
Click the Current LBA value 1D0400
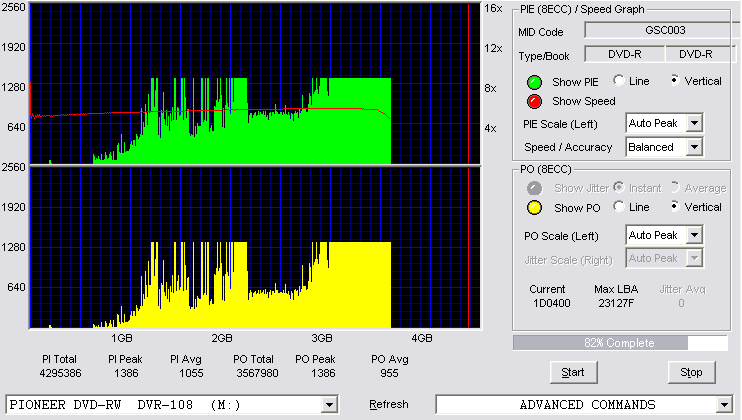pyautogui.click(x=552, y=303)
